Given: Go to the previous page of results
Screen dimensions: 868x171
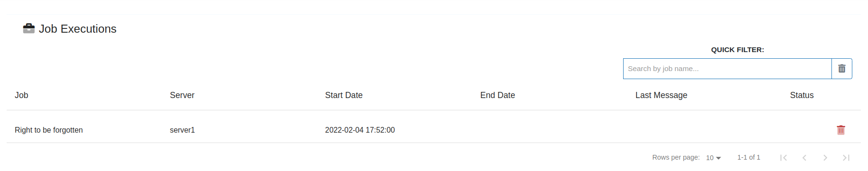Looking at the screenshot, I should coord(804,158).
